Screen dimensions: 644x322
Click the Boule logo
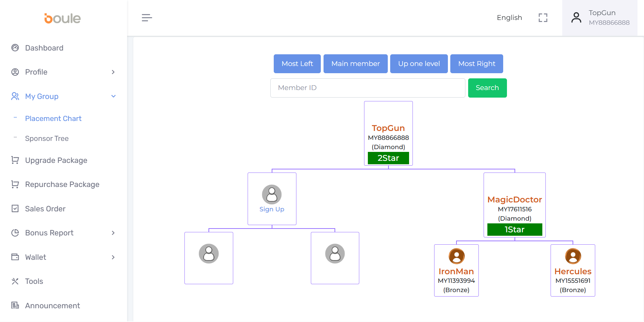tap(63, 18)
